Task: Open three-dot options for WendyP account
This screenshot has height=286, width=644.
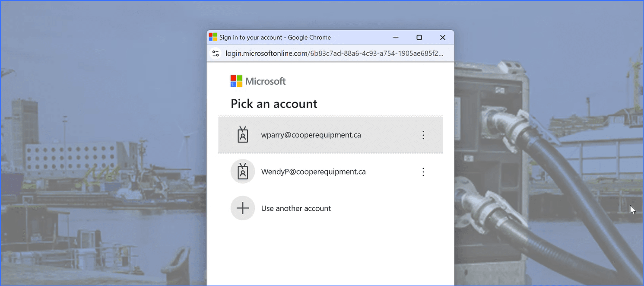Action: (423, 172)
